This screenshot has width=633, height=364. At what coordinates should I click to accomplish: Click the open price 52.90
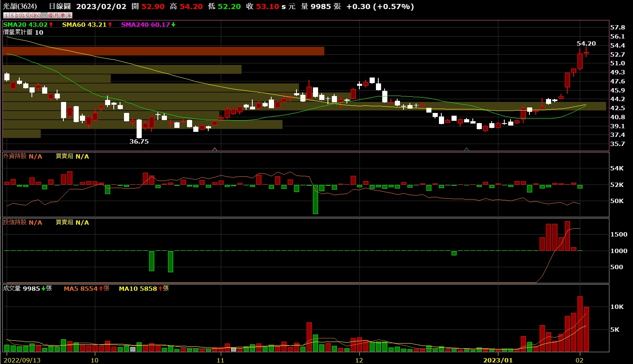(x=153, y=7)
